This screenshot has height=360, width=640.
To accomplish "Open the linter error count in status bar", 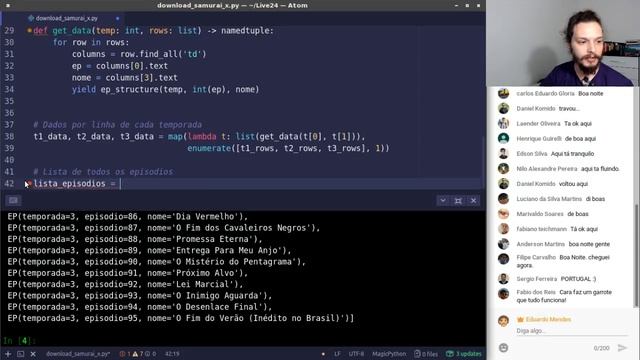I will coord(124,354).
